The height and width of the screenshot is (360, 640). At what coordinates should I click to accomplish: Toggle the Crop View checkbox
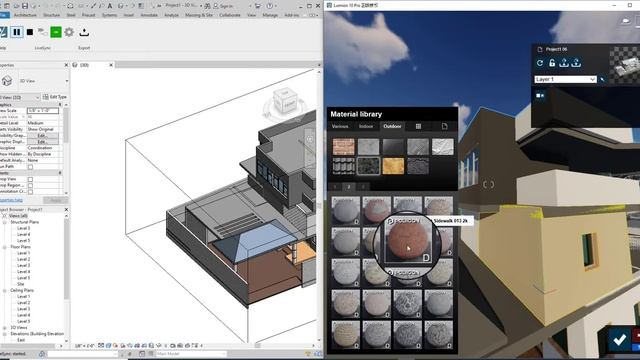(x=30, y=179)
